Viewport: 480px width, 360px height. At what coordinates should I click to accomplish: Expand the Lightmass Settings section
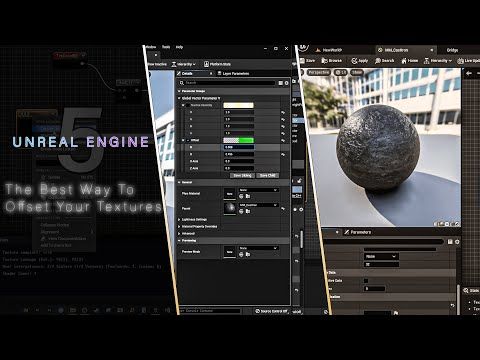coord(194,219)
